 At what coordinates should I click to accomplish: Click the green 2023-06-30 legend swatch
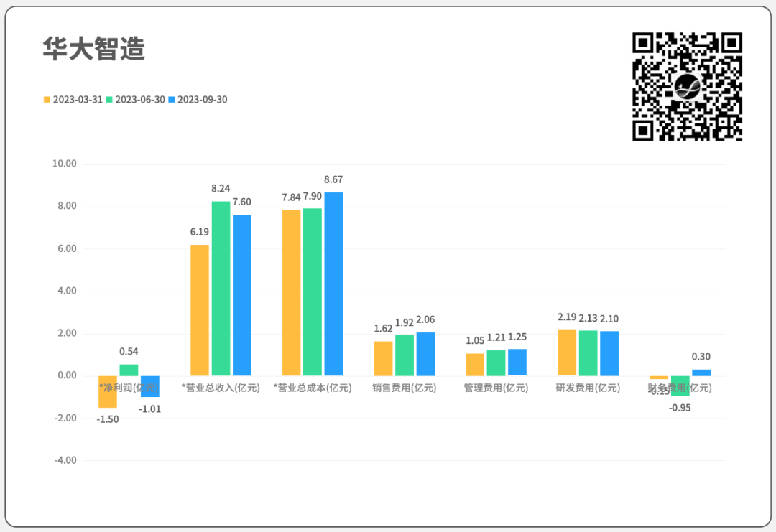pos(109,100)
